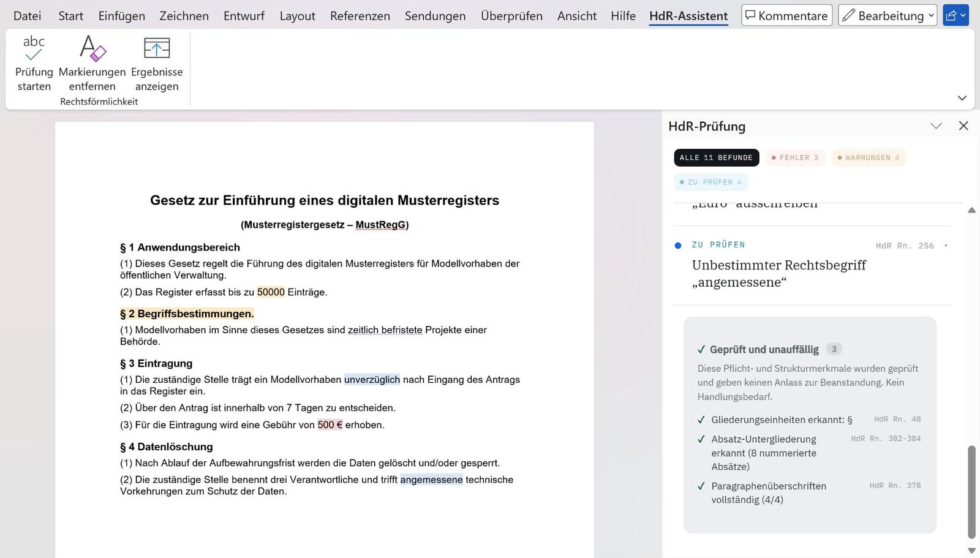Filter findings by Warnungen 4
Image resolution: width=980 pixels, height=558 pixels.
click(x=869, y=157)
